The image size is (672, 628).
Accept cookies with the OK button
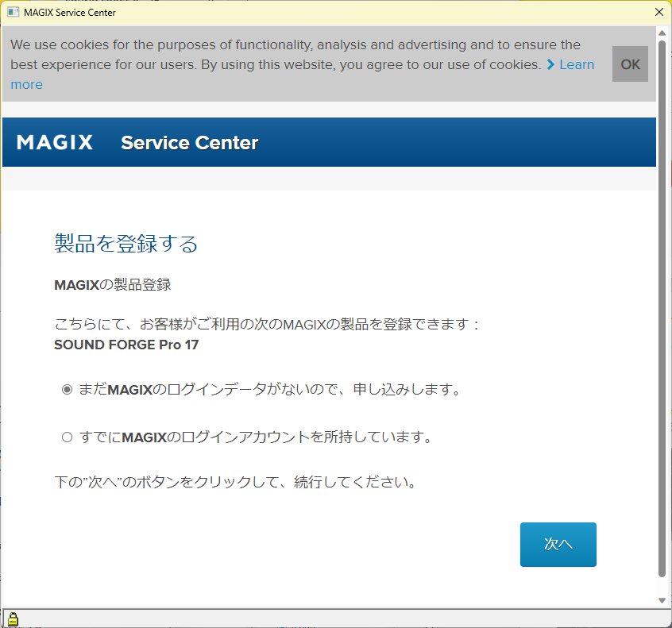click(x=630, y=64)
